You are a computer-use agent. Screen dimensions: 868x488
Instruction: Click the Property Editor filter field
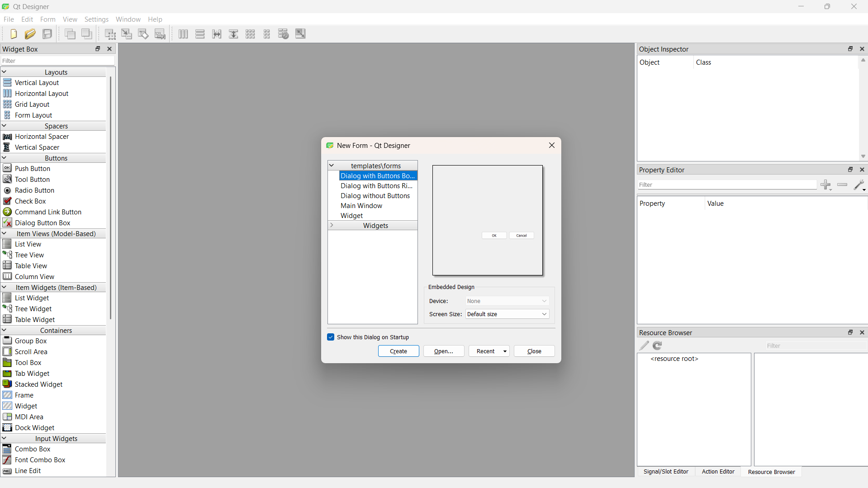click(727, 185)
